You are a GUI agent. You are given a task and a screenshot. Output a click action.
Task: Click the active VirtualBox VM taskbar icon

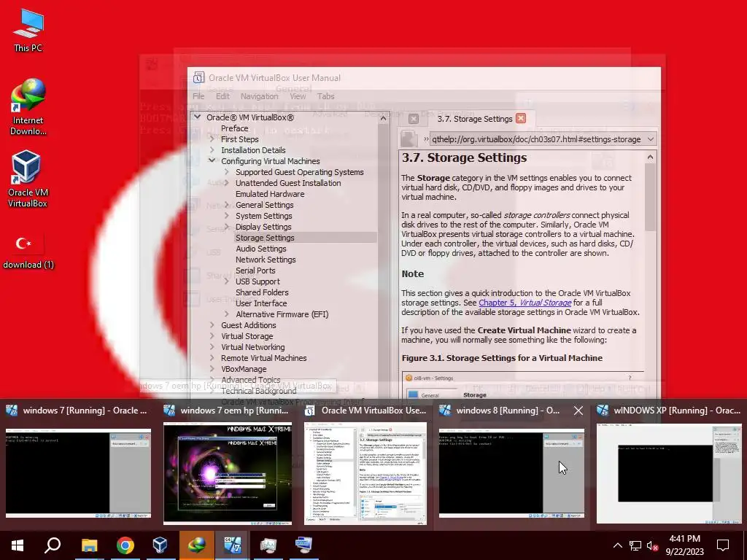tap(232, 545)
